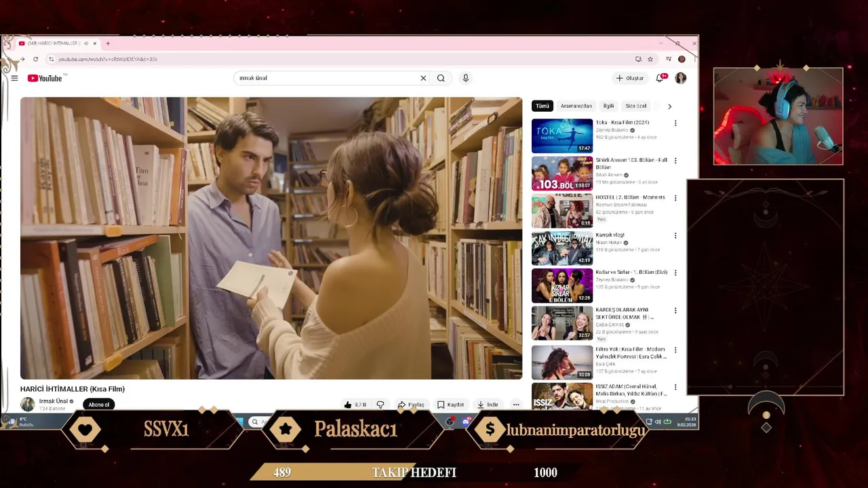Open options menu for KARDEŞ OLARAK AYNI video
868x488 pixels.
[675, 310]
